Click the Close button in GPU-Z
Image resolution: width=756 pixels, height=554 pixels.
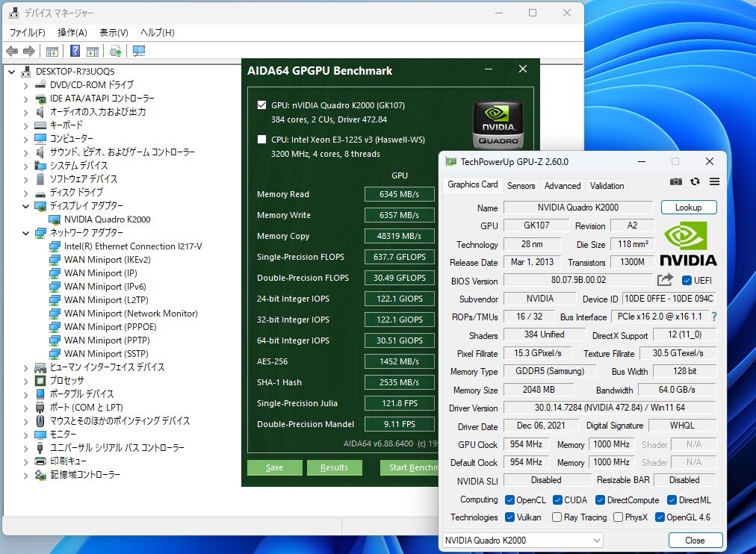tap(695, 540)
